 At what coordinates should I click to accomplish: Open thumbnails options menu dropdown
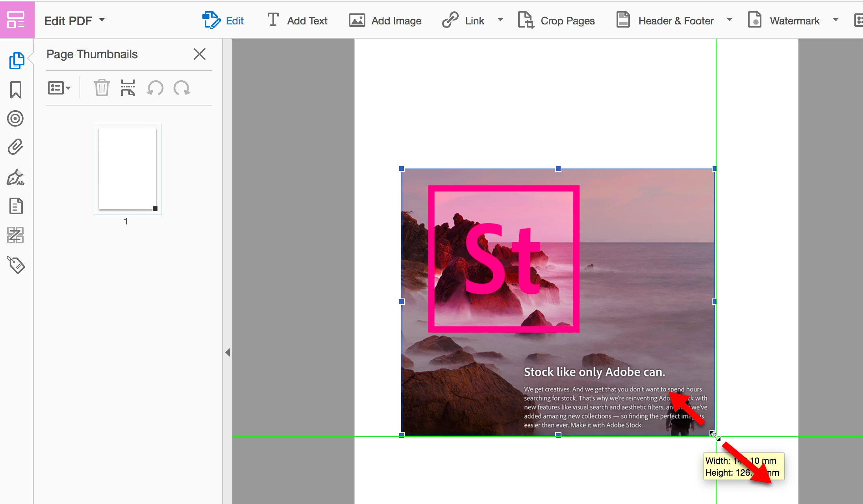(59, 88)
